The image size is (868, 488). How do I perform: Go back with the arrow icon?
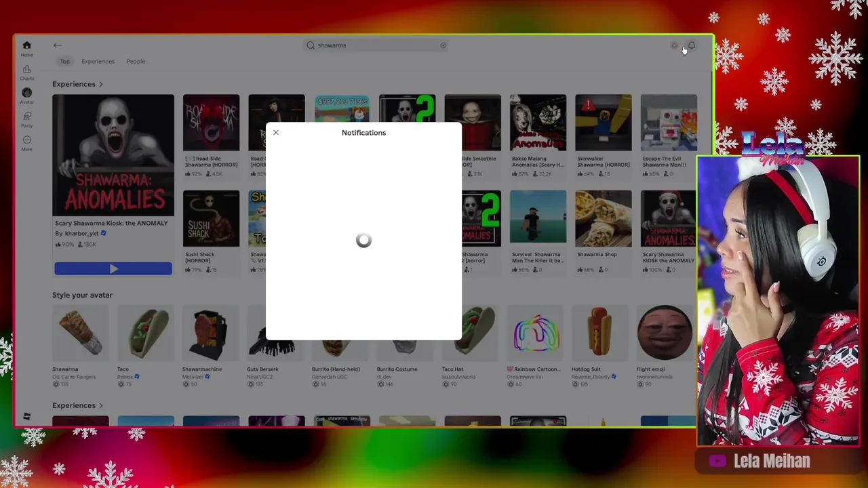point(58,45)
